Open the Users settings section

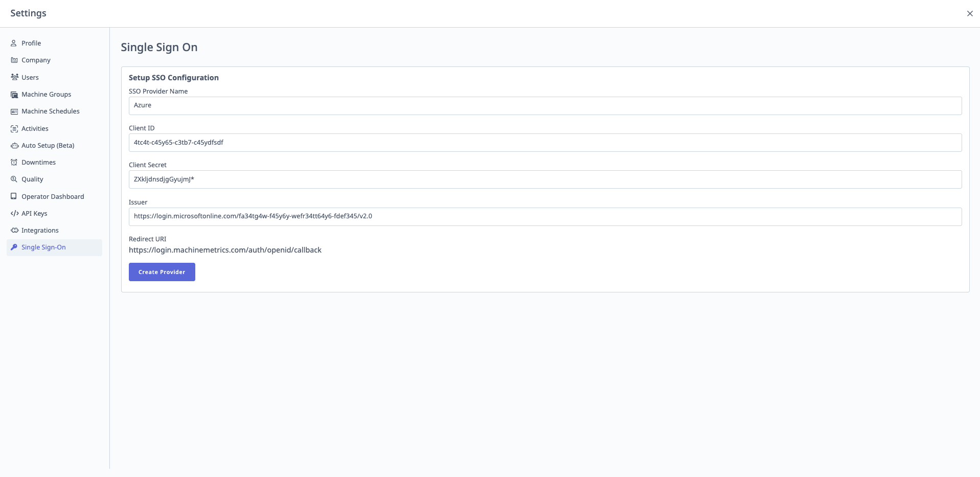(30, 77)
